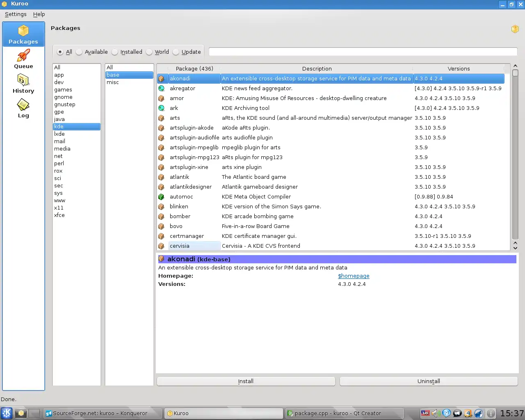Click the package icon of akonadi row

click(x=161, y=78)
